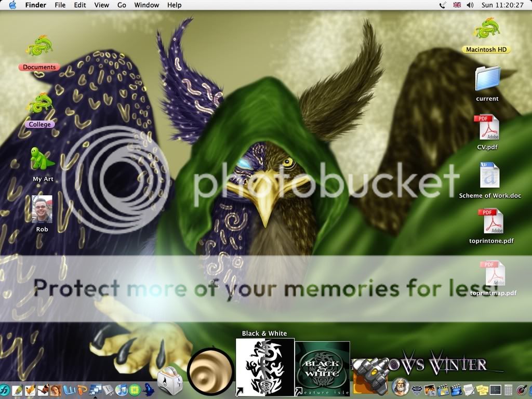Launch Stickies from the dock
532x399 pixels.
click(482, 390)
